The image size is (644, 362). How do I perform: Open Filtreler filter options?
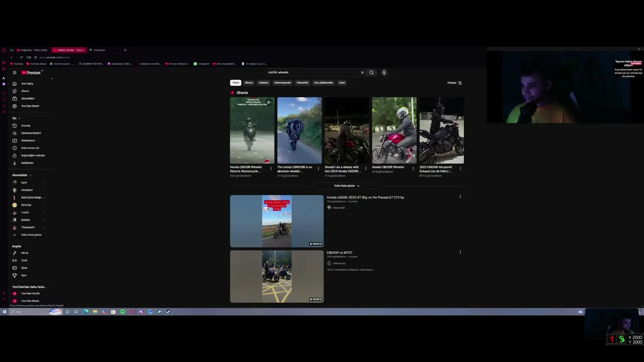pyautogui.click(x=454, y=83)
